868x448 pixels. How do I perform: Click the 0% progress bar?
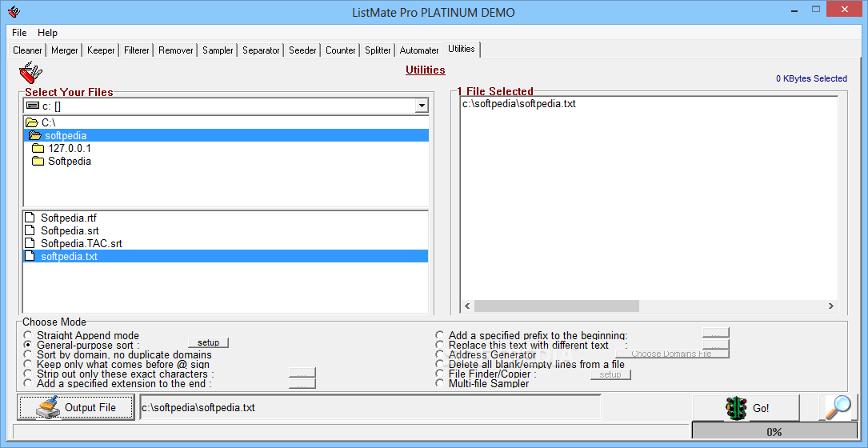[x=774, y=432]
